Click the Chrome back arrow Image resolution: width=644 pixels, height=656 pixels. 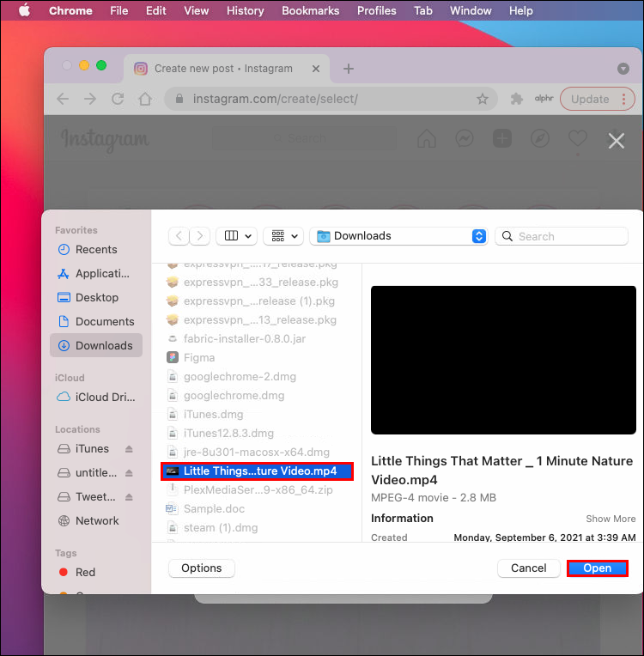click(63, 99)
